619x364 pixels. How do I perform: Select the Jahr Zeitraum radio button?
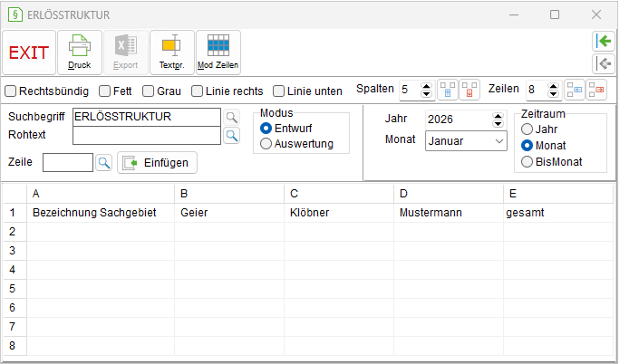(527, 129)
